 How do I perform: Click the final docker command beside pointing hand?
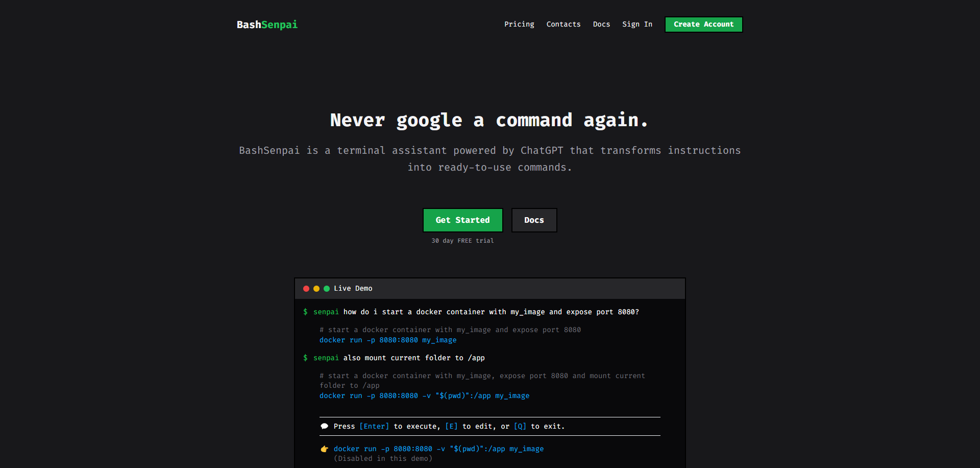coord(438,449)
